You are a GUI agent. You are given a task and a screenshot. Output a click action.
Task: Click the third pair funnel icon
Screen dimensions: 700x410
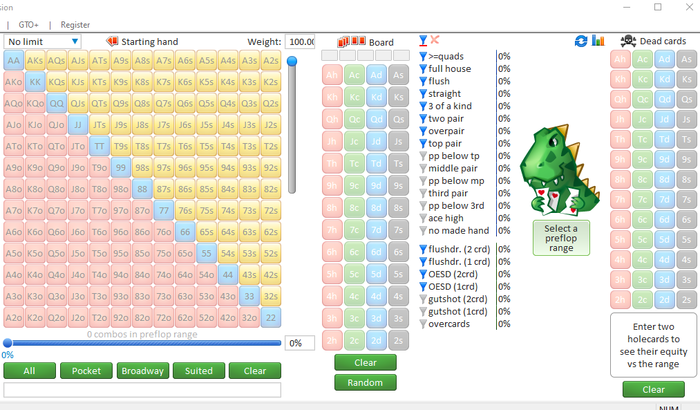click(423, 193)
